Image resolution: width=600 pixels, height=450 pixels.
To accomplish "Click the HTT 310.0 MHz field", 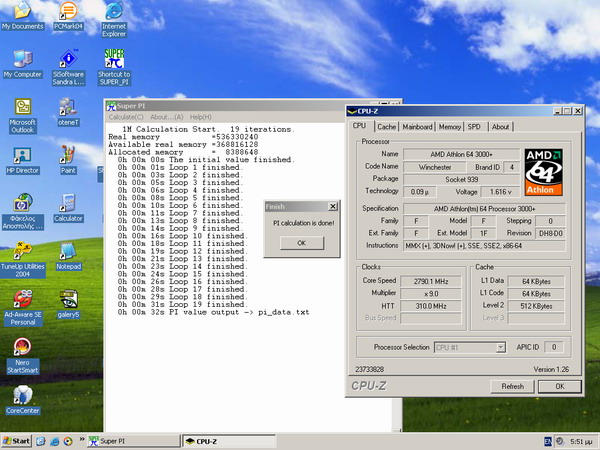I will tap(431, 306).
